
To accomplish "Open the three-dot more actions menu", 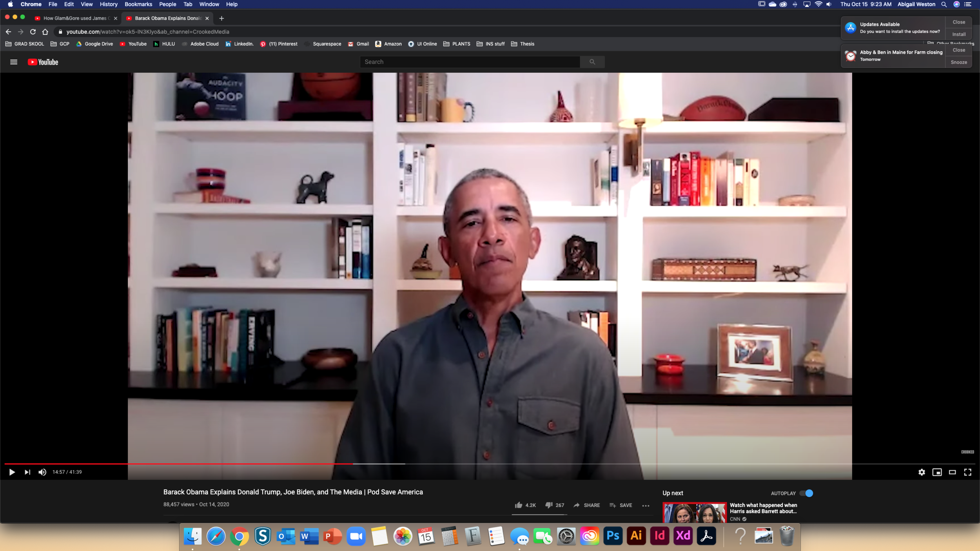I will coord(645,506).
